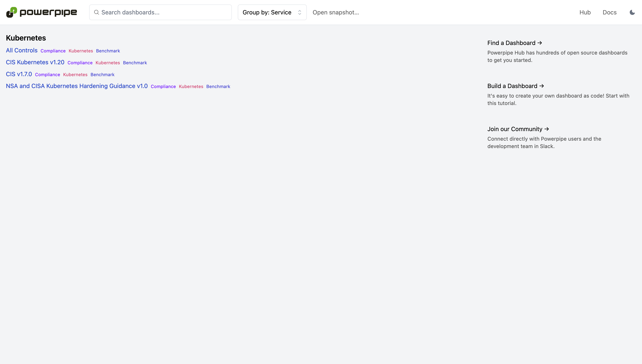
Task: Click Benchmark tag on CIS Kubernetes v1.20 row
Action: pos(135,63)
